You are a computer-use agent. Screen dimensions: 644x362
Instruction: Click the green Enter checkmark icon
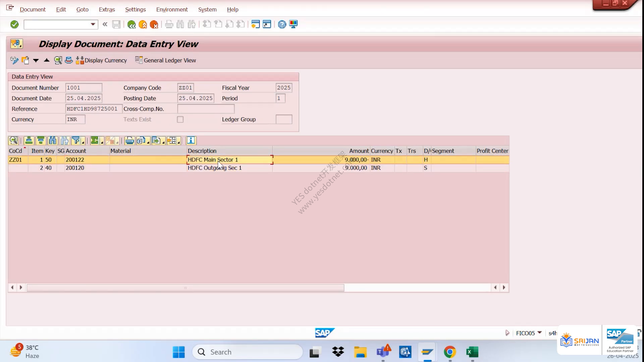14,24
